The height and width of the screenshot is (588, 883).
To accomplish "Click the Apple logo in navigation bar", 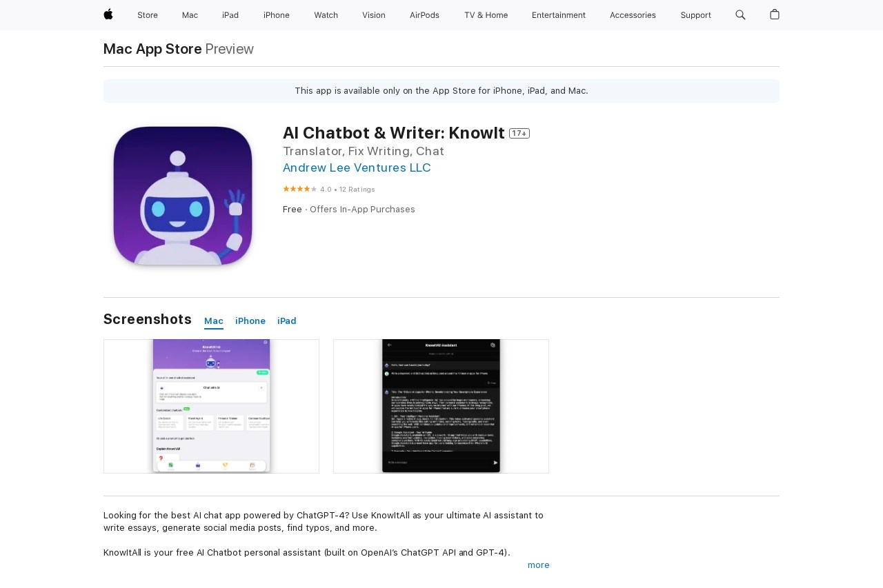I will click(x=108, y=14).
